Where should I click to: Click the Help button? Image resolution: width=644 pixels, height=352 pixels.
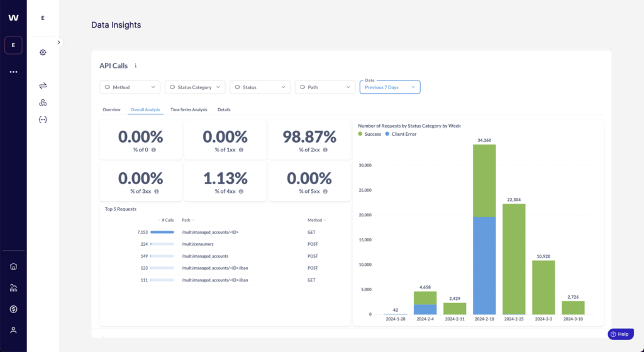point(619,334)
